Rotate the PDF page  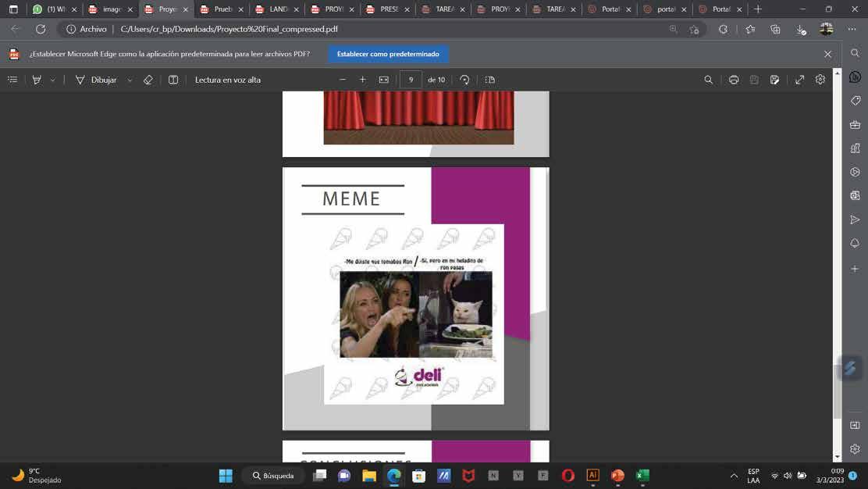(x=464, y=80)
